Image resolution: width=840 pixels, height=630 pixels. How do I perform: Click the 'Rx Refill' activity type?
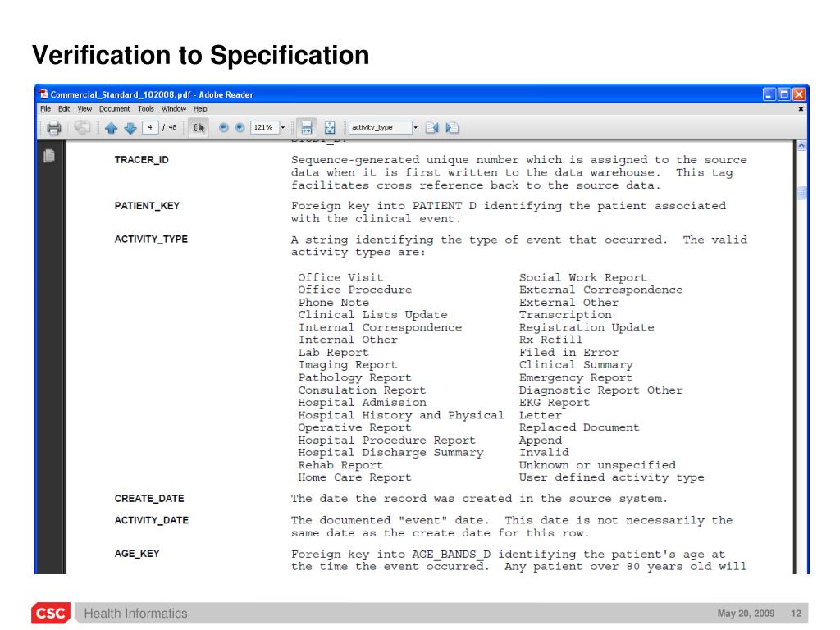tap(550, 340)
